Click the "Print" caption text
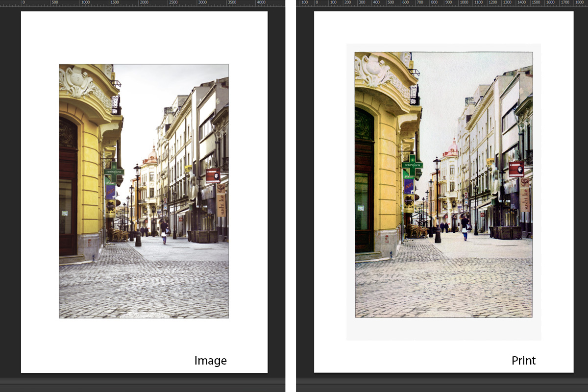 (523, 361)
